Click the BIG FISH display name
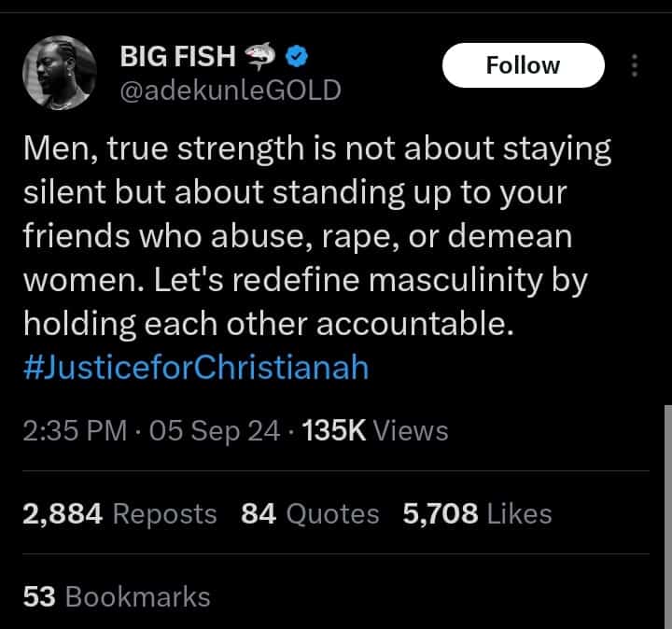 tap(177, 57)
